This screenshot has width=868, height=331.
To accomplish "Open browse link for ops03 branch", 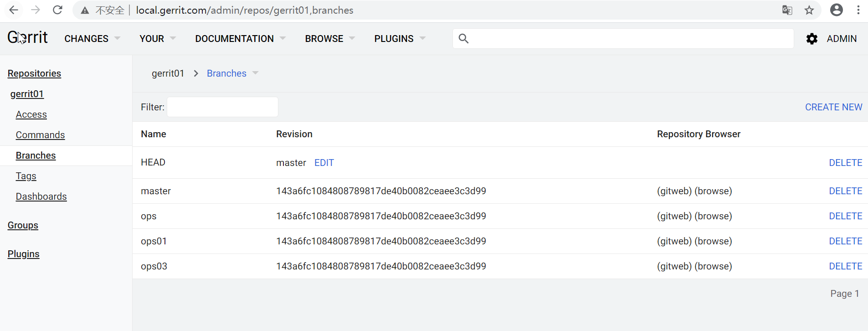I will pos(713,266).
